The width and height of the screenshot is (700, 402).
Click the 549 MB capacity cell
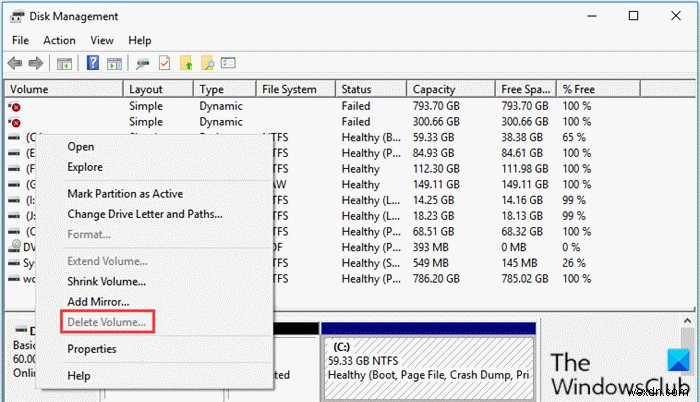click(x=431, y=263)
